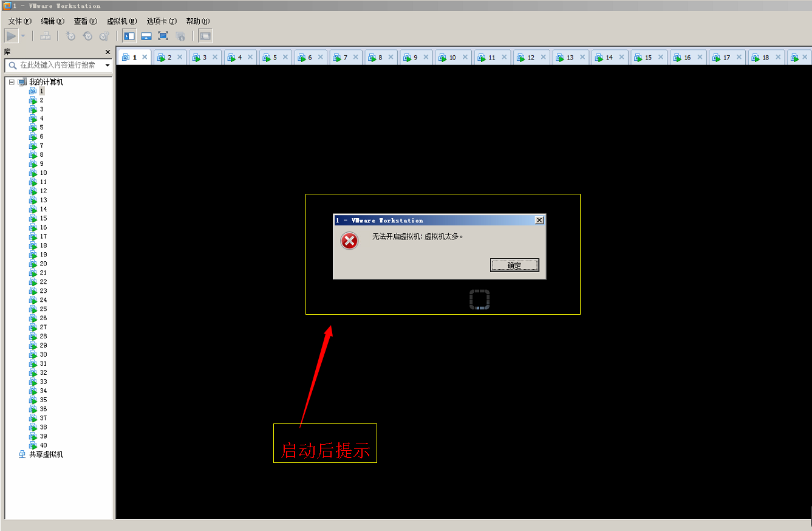Image resolution: width=812 pixels, height=531 pixels.
Task: Toggle the thumbnail bar toolbar icon
Action: (x=146, y=36)
